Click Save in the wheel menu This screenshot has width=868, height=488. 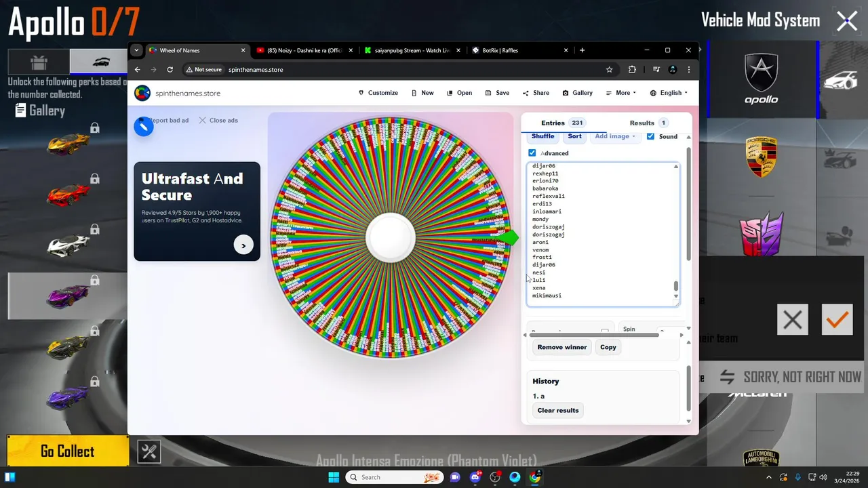pos(497,93)
